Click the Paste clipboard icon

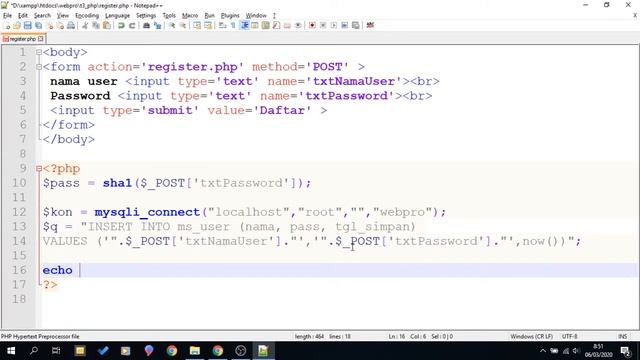(x=107, y=26)
